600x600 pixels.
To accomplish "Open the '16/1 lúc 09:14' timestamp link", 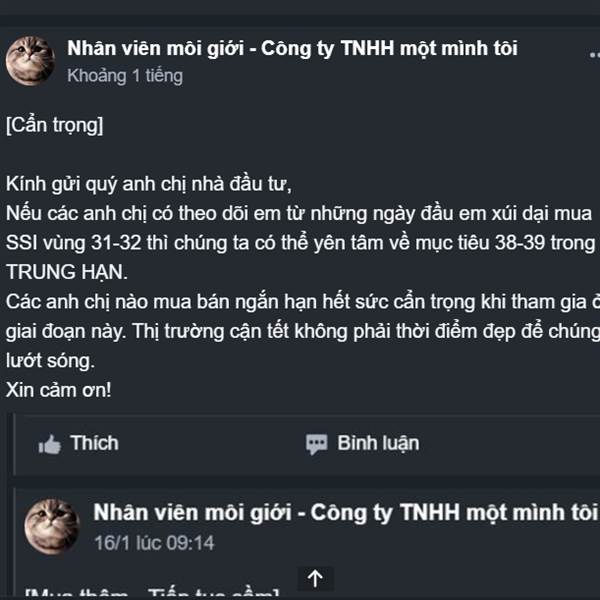I will tap(153, 543).
